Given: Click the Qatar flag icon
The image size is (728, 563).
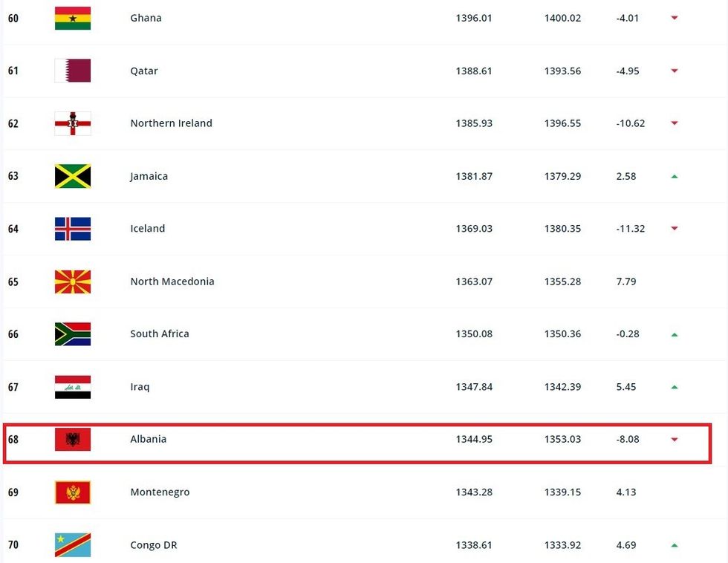Looking at the screenshot, I should 73,71.
